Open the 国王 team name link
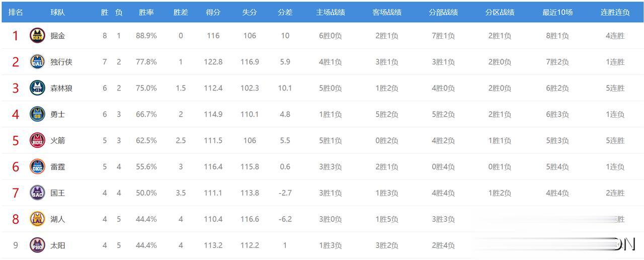 [x=58, y=193]
